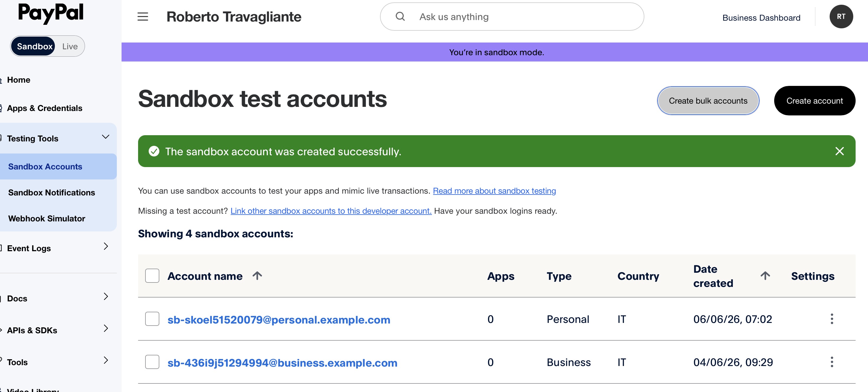The image size is (868, 392).
Task: Click the Account name column header
Action: coord(205,276)
